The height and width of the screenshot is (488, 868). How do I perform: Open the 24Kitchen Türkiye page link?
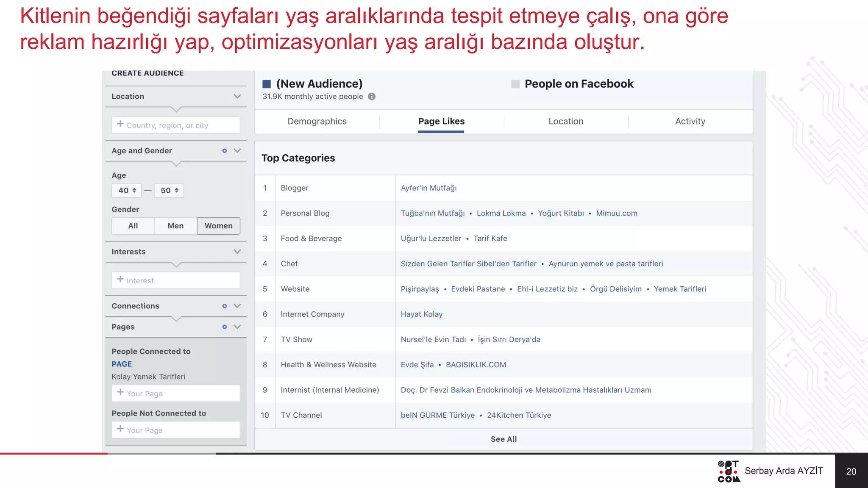click(519, 415)
